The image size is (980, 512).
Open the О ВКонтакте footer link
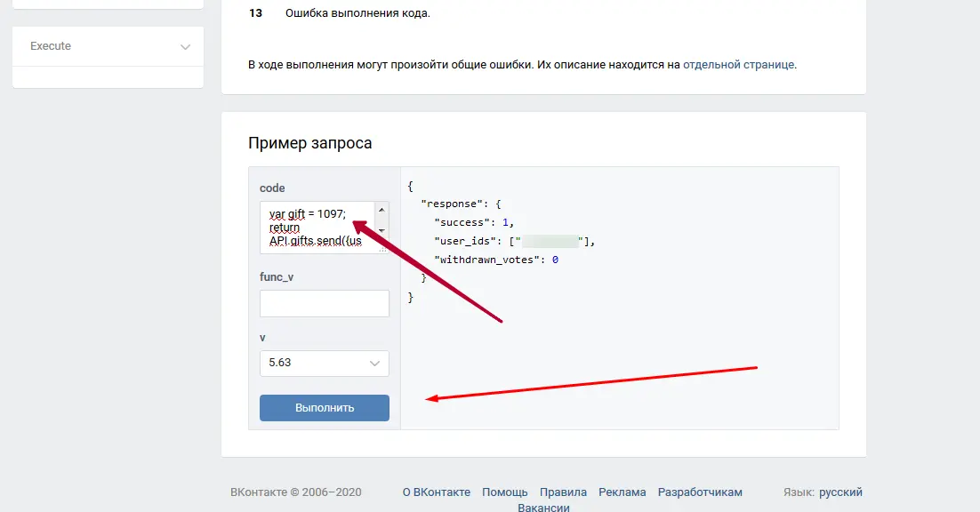(x=437, y=492)
